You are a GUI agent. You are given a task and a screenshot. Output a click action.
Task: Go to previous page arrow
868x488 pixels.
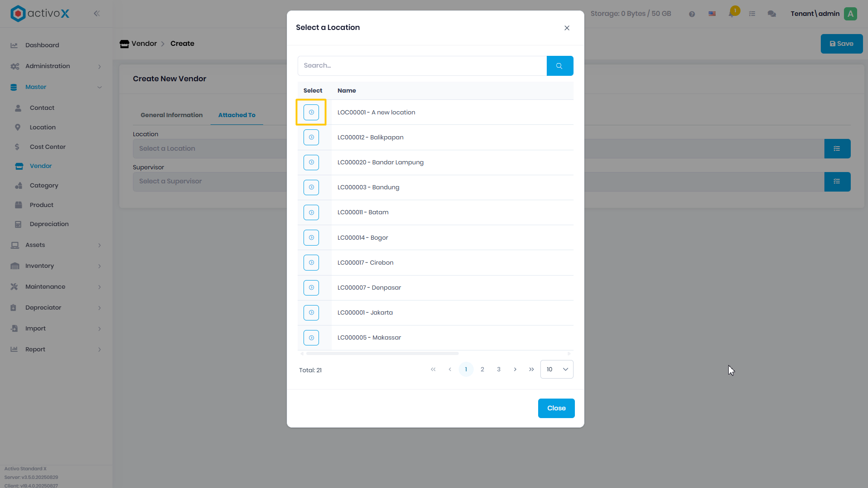click(x=450, y=369)
